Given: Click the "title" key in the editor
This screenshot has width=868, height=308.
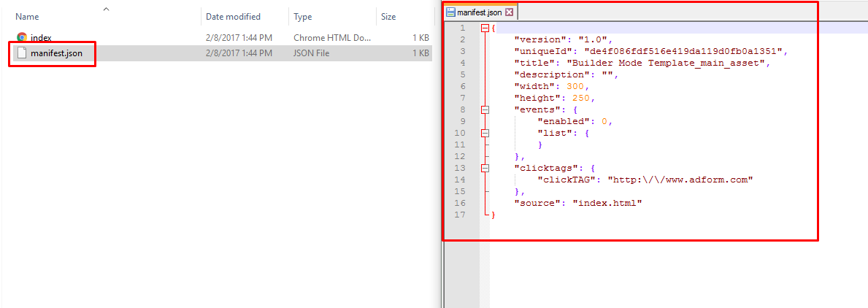Looking at the screenshot, I should click(x=535, y=63).
